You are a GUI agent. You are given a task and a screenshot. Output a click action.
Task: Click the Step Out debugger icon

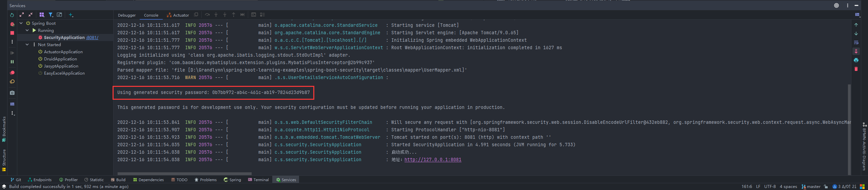[234, 15]
